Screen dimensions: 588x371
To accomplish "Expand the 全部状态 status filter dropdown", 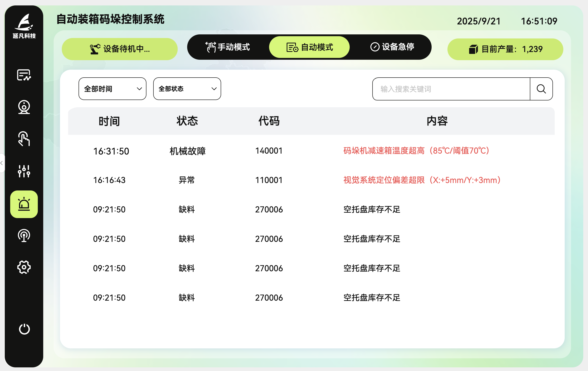I will click(x=187, y=89).
